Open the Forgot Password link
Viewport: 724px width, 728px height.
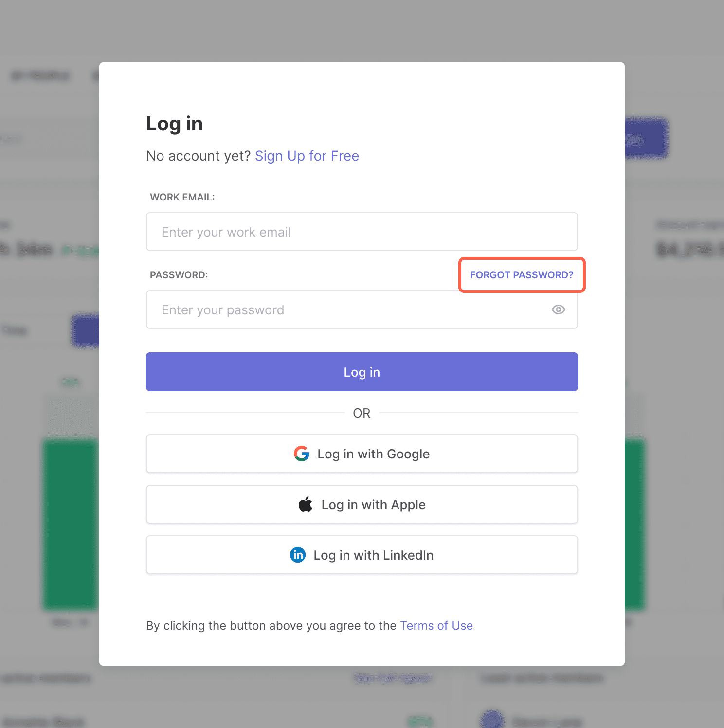click(x=522, y=275)
